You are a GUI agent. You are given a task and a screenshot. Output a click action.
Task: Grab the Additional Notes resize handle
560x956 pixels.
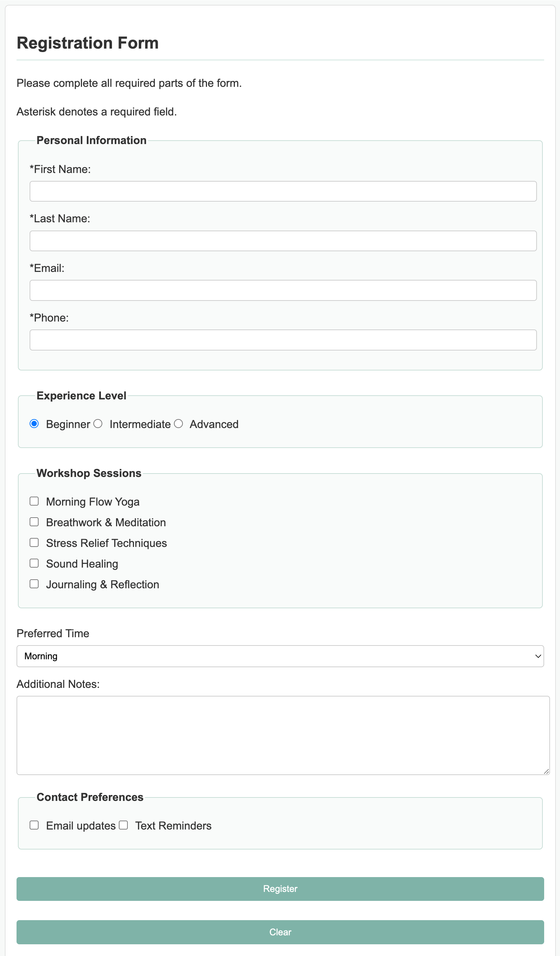click(x=546, y=771)
